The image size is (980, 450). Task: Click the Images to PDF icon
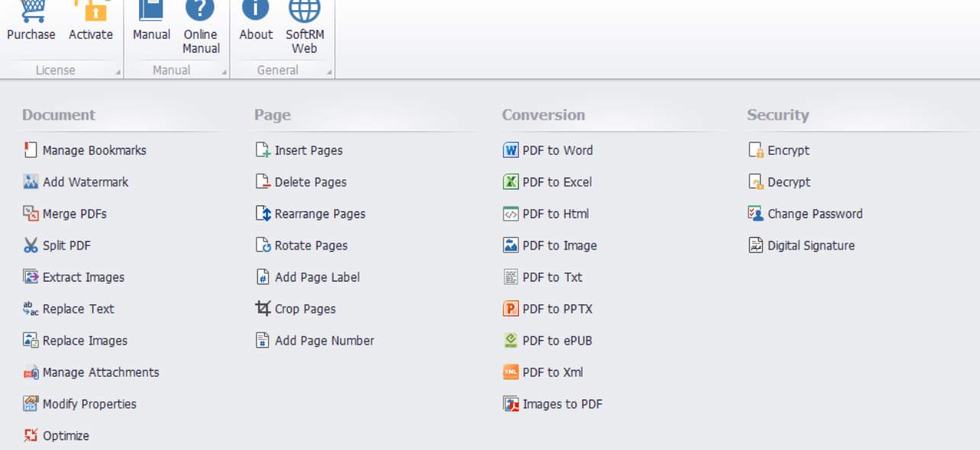pos(511,404)
